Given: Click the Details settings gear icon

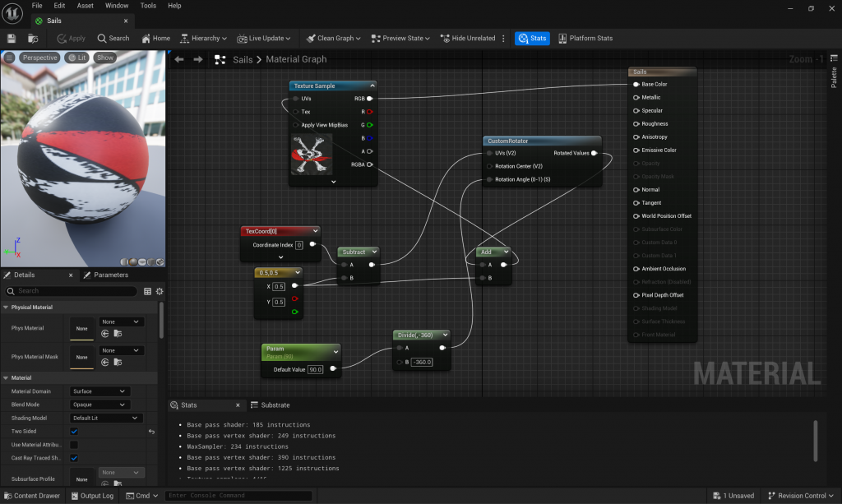Looking at the screenshot, I should pyautogui.click(x=160, y=291).
